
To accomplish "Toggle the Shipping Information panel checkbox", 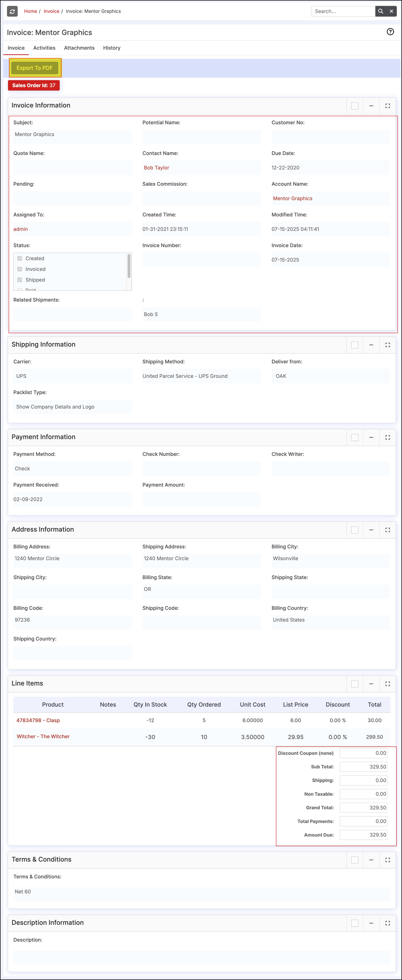I will point(355,345).
